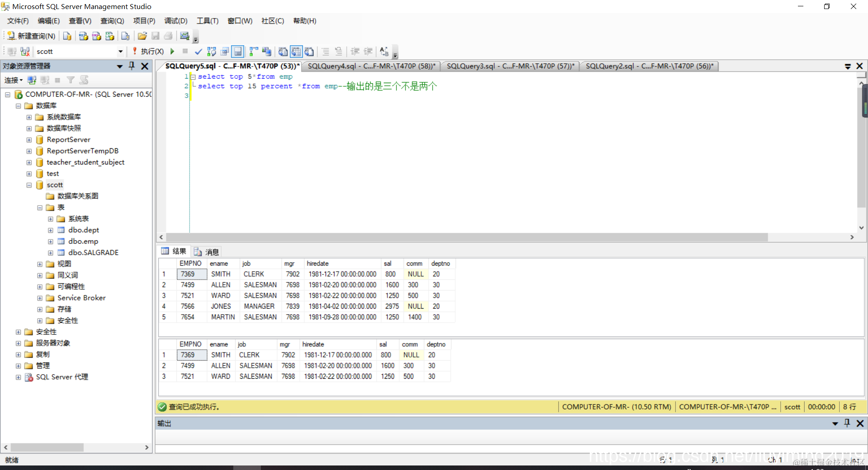Viewport: 868px width, 470px height.
Task: Expand the dbo.emp table node
Action: 51,242
